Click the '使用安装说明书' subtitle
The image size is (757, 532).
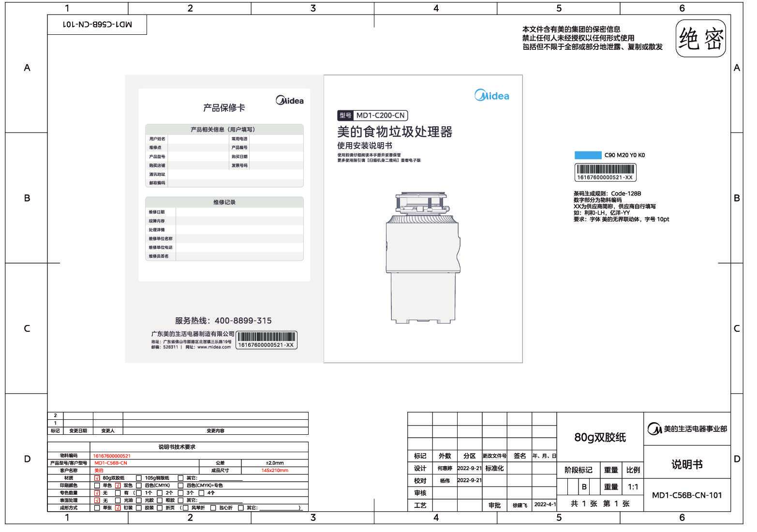pos(365,146)
